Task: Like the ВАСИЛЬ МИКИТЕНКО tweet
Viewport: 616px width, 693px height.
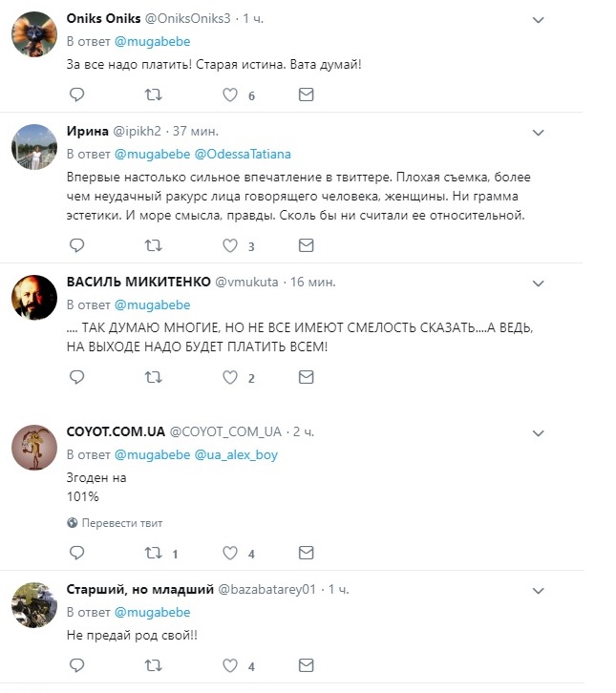Action: 229,377
